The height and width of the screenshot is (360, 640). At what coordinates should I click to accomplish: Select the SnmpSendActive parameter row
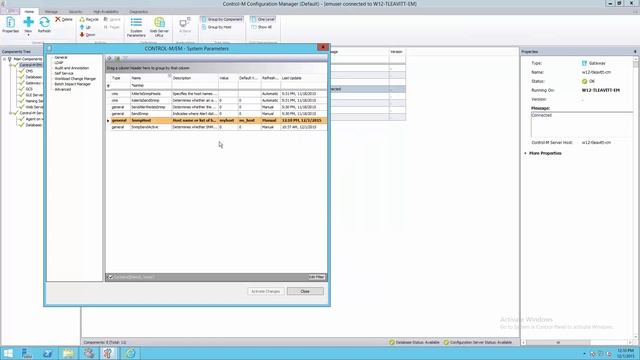[x=217, y=127]
